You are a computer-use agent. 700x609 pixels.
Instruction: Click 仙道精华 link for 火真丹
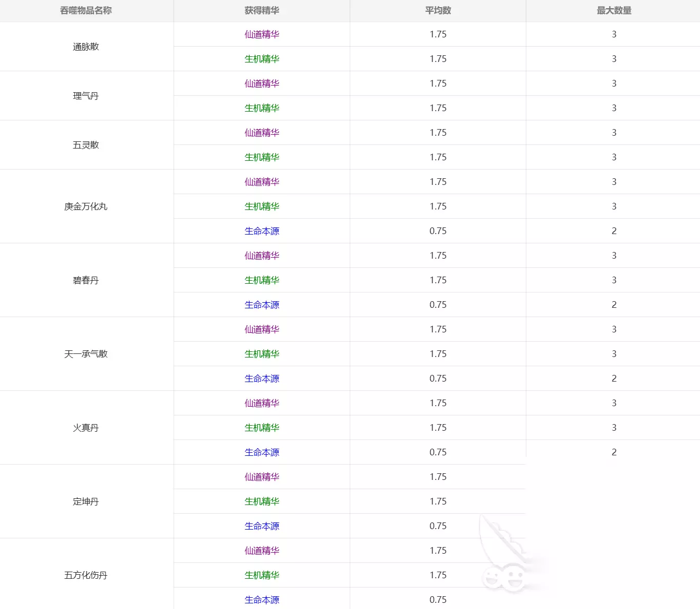click(262, 403)
